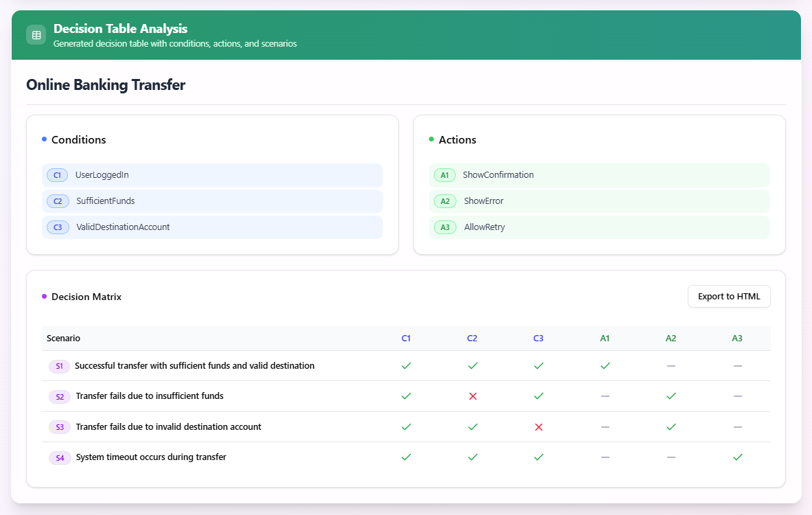Expand the Actions panel
Screen dimensions: 812x515
[x=457, y=139]
